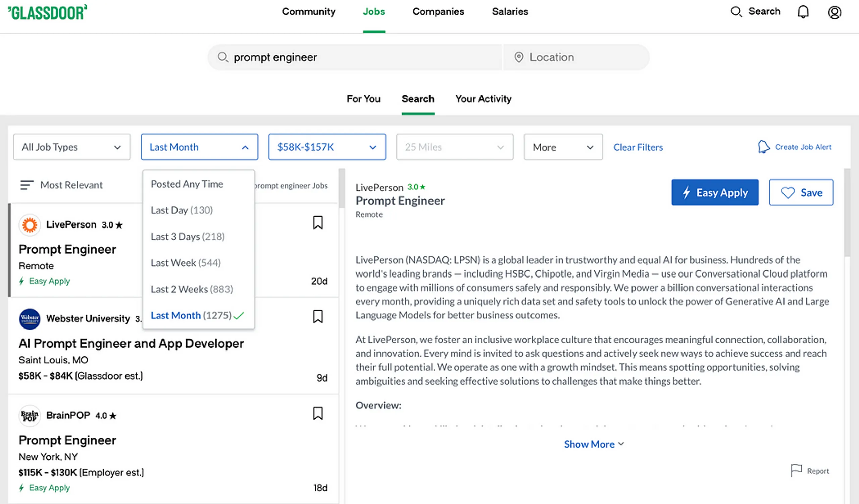Click the Create Job Alert bell icon
Viewport: 859px width, 504px height.
point(764,147)
